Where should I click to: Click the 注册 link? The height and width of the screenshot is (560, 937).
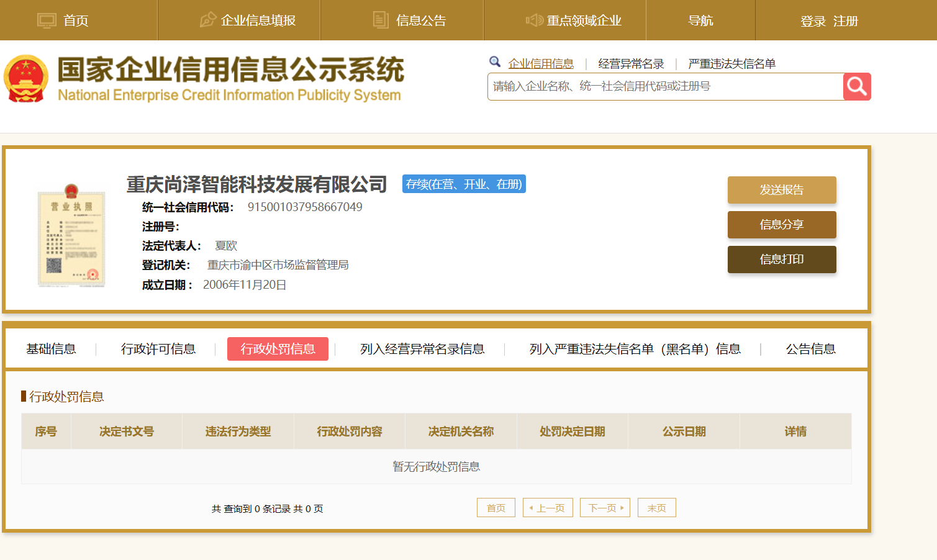[846, 21]
